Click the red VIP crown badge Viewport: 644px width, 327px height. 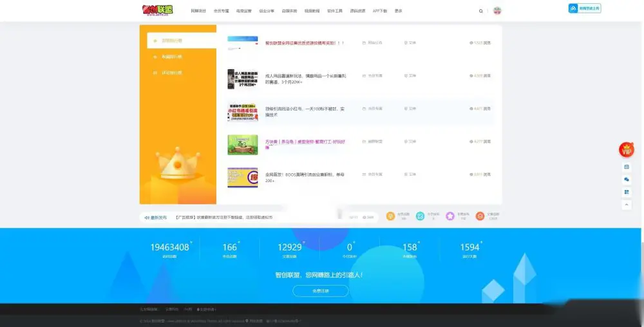(x=627, y=150)
